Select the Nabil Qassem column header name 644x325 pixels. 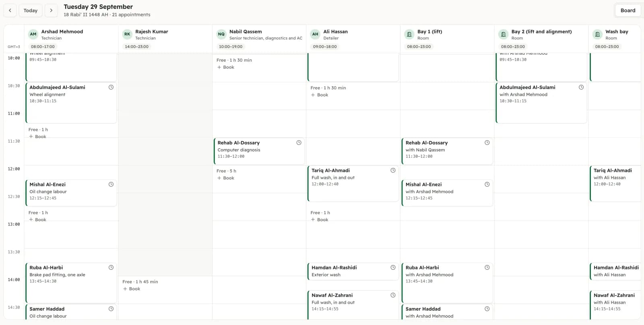click(x=246, y=31)
